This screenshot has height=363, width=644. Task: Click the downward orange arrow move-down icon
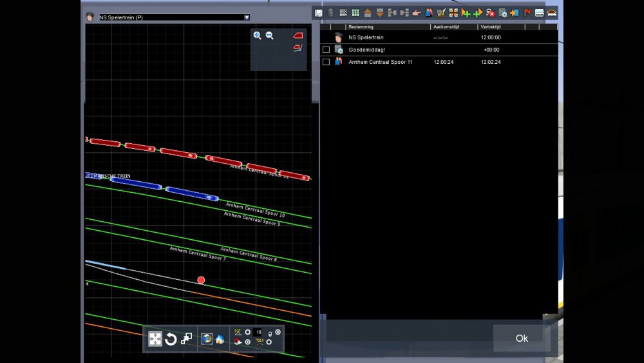(x=379, y=12)
